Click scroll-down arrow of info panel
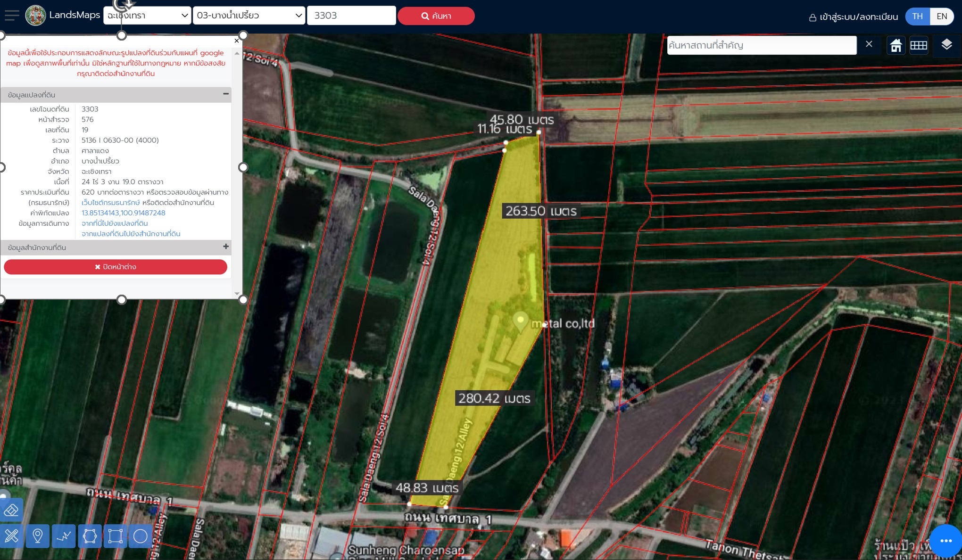 (237, 293)
